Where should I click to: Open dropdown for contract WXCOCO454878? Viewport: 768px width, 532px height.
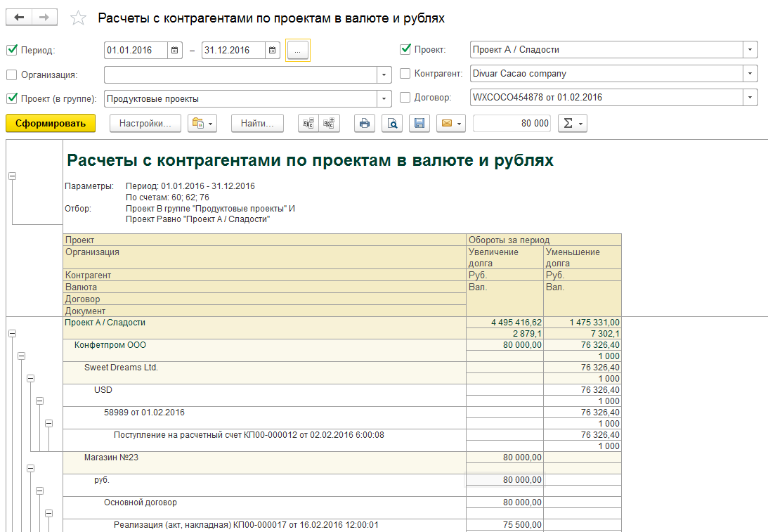tap(750, 98)
